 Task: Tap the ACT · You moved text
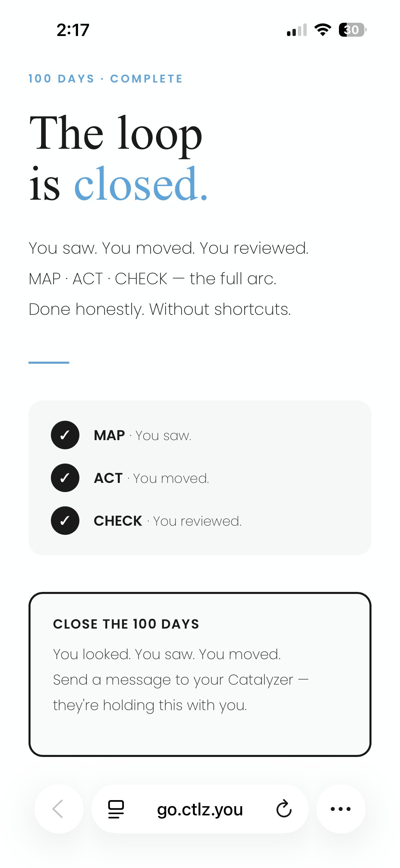click(x=151, y=478)
